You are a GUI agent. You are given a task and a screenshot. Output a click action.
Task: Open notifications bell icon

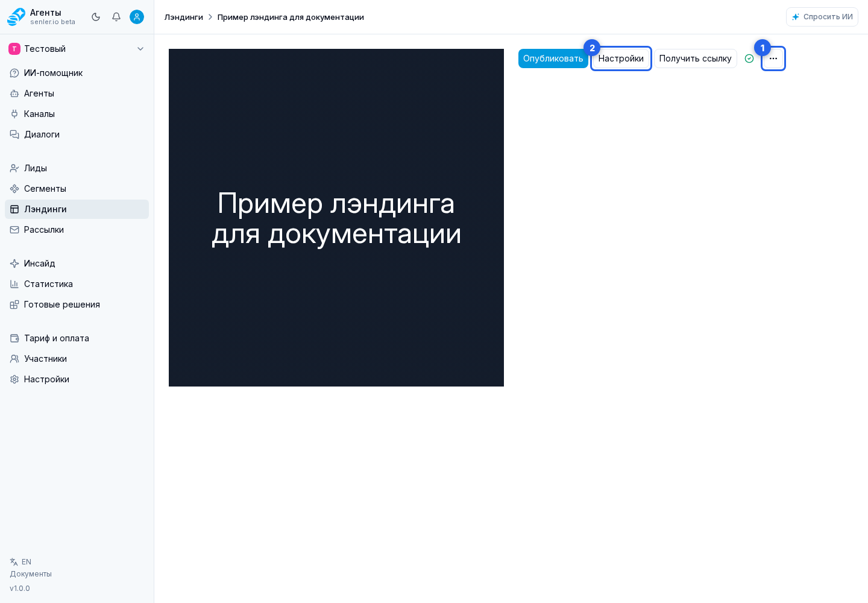[x=116, y=17]
